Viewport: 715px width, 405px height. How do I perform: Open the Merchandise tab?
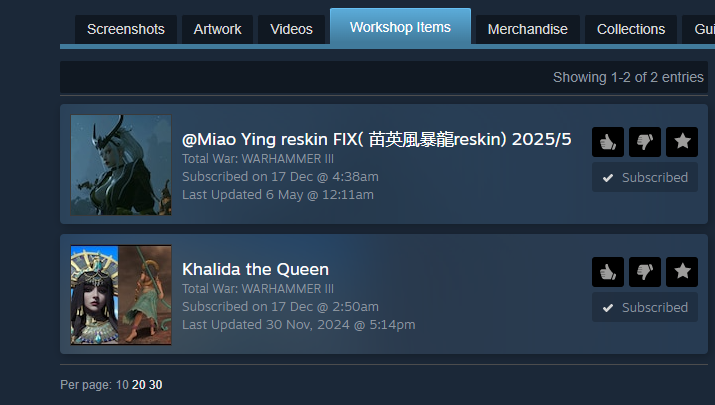click(528, 29)
